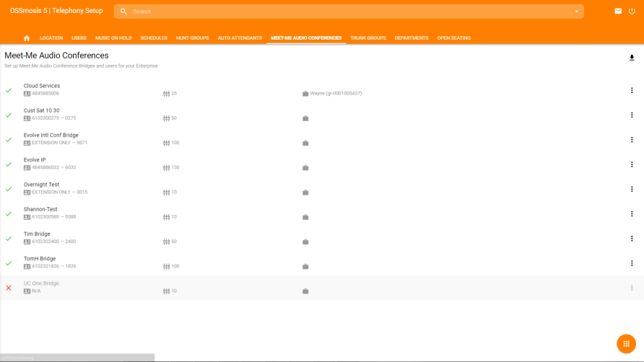Open the mail envelope icon
This screenshot has width=644, height=362.
(618, 12)
